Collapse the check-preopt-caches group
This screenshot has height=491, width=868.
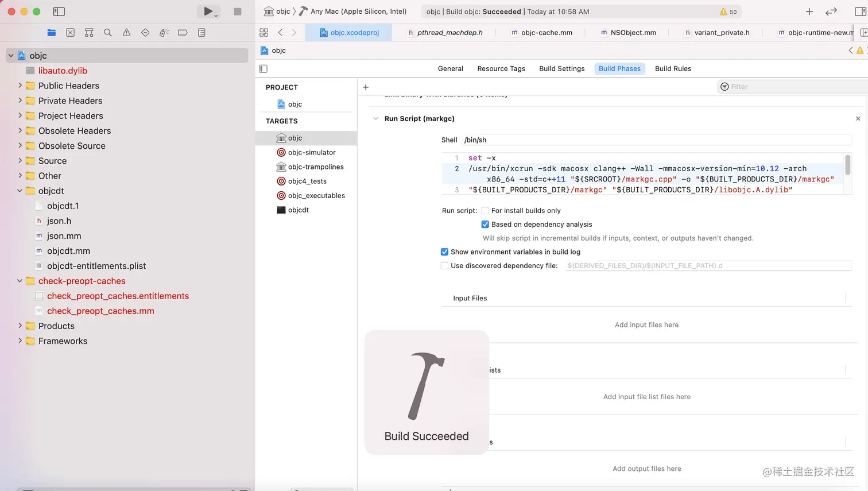click(x=20, y=281)
